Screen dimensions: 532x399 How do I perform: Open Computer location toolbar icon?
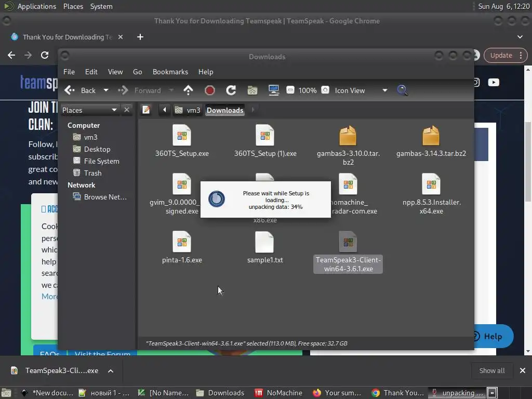point(273,90)
